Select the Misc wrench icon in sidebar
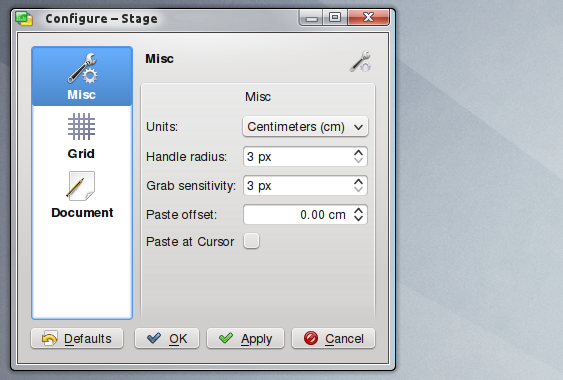The image size is (563, 380). click(82, 69)
